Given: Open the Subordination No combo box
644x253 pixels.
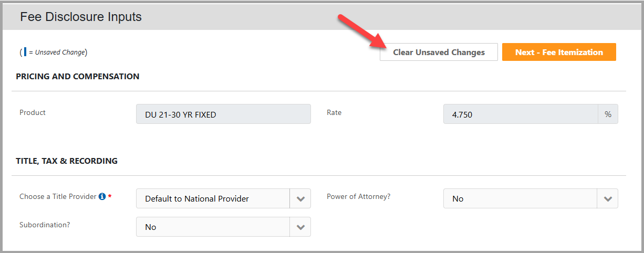Looking at the screenshot, I should pyautogui.click(x=223, y=227).
